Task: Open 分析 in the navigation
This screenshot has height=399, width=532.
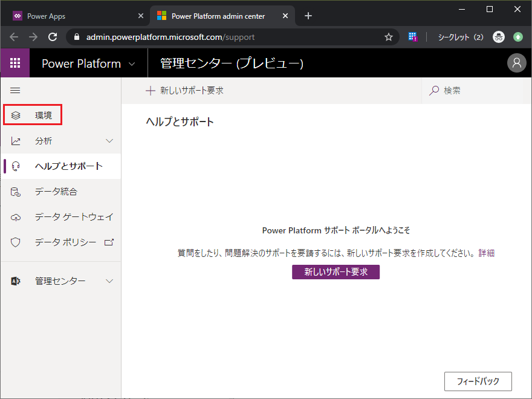Action: 61,141
